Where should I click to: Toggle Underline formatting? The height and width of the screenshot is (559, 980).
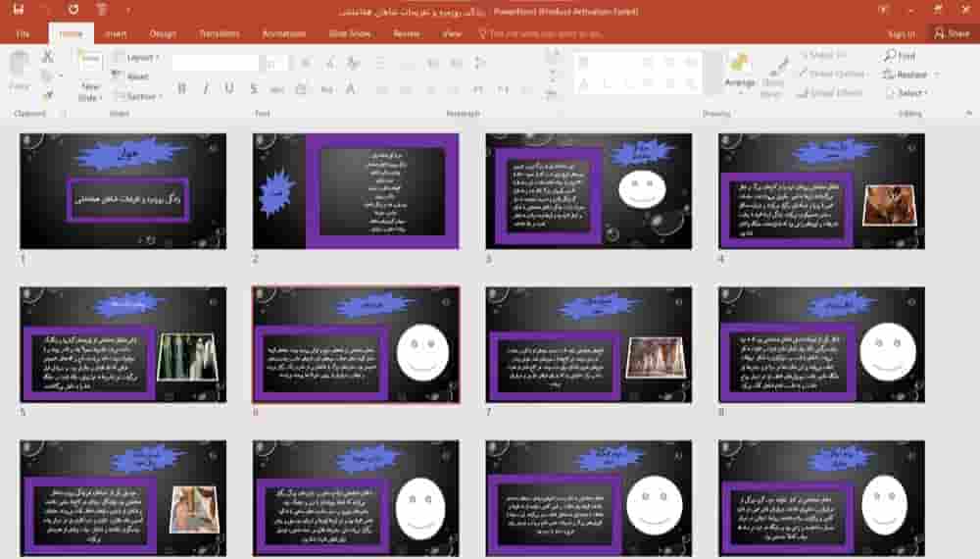[229, 89]
